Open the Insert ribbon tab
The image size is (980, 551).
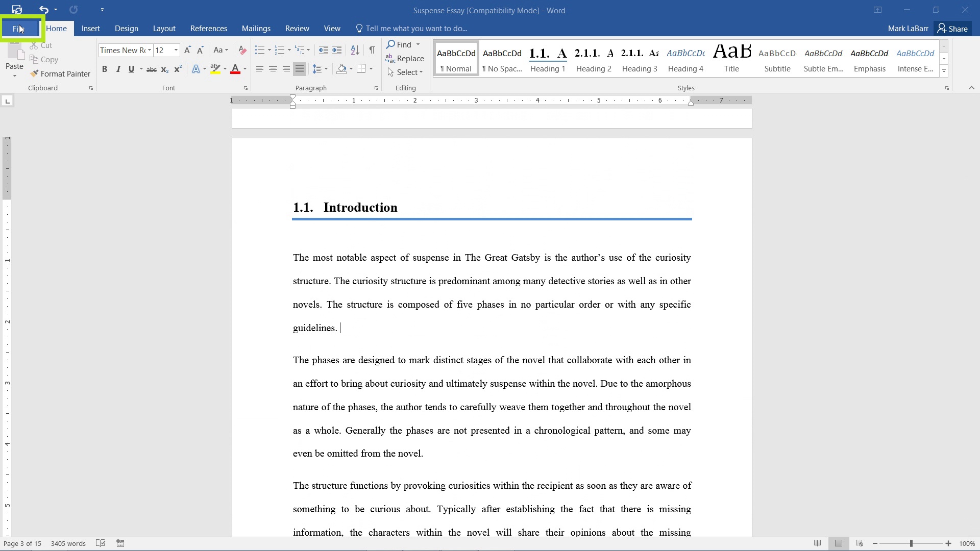pyautogui.click(x=90, y=28)
